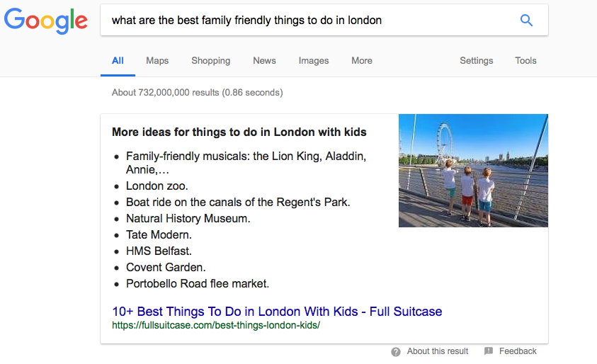Click the 'Family-friendly musicals' list item
Image resolution: width=597 pixels, height=364 pixels.
pyautogui.click(x=246, y=163)
